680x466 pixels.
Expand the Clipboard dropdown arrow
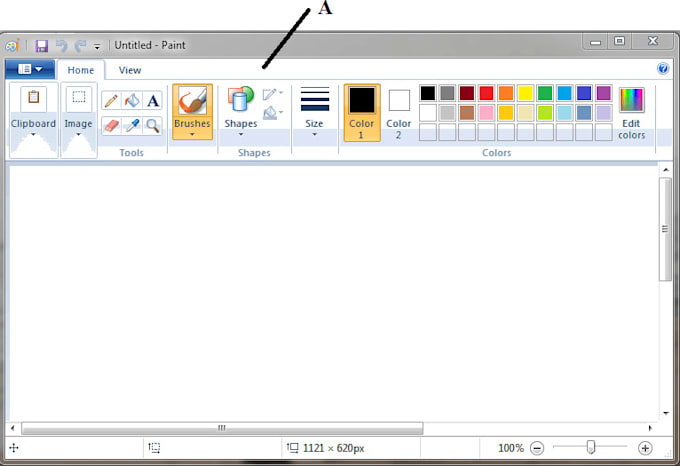(33, 134)
